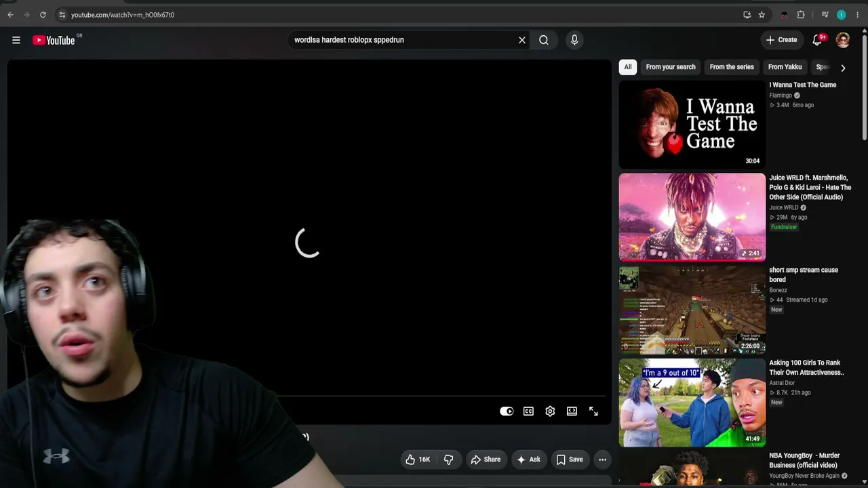Switch the player to theater mode
The width and height of the screenshot is (868, 488).
point(572,411)
